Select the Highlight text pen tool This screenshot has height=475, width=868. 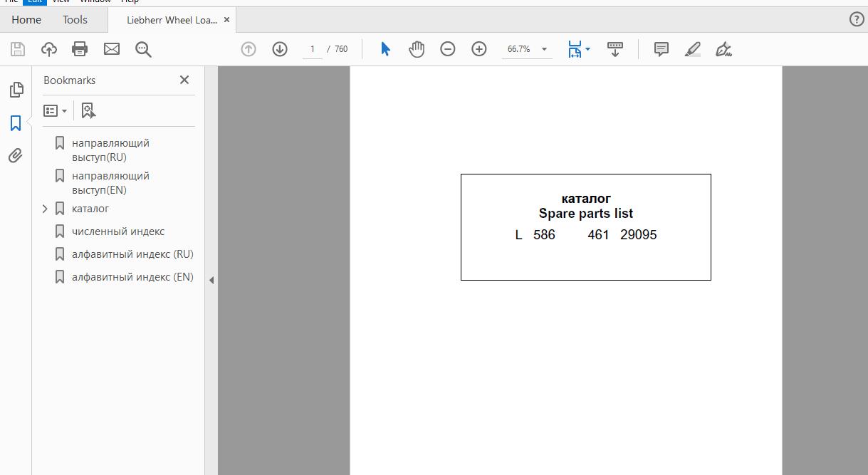[693, 49]
